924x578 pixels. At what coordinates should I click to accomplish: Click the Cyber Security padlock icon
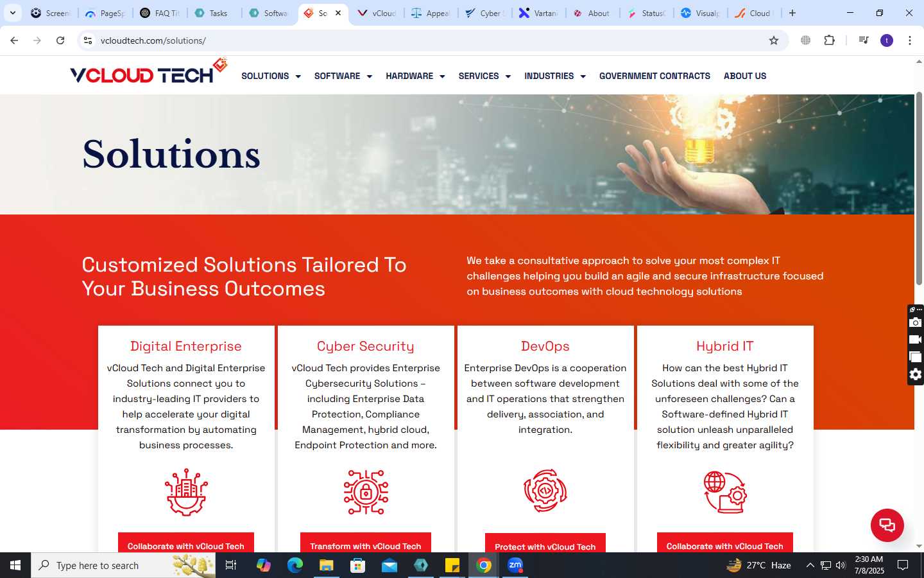pyautogui.click(x=366, y=492)
